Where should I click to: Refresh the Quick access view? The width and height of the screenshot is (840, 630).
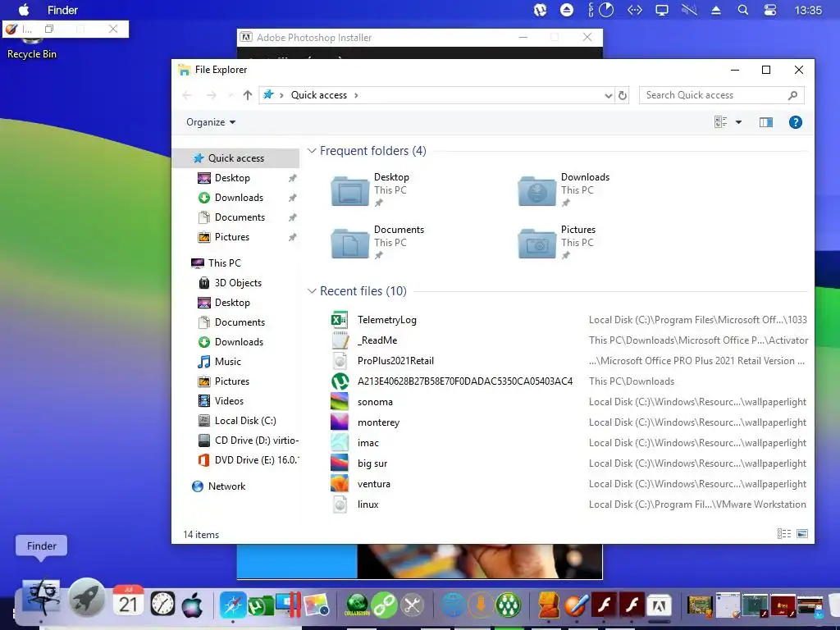tap(622, 95)
